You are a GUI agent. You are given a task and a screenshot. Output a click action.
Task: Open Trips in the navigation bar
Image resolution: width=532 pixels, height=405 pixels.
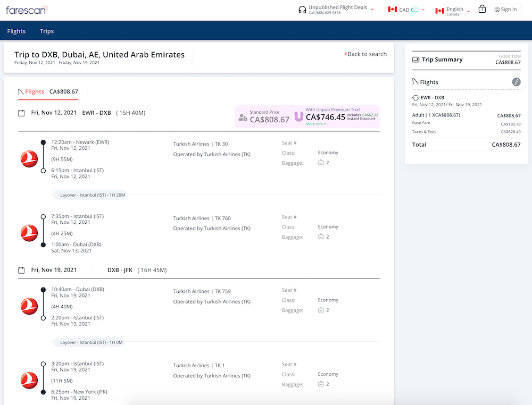[x=47, y=31]
